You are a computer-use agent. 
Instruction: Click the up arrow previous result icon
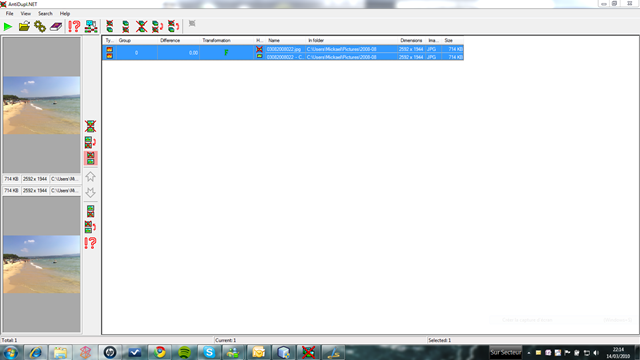(x=90, y=177)
